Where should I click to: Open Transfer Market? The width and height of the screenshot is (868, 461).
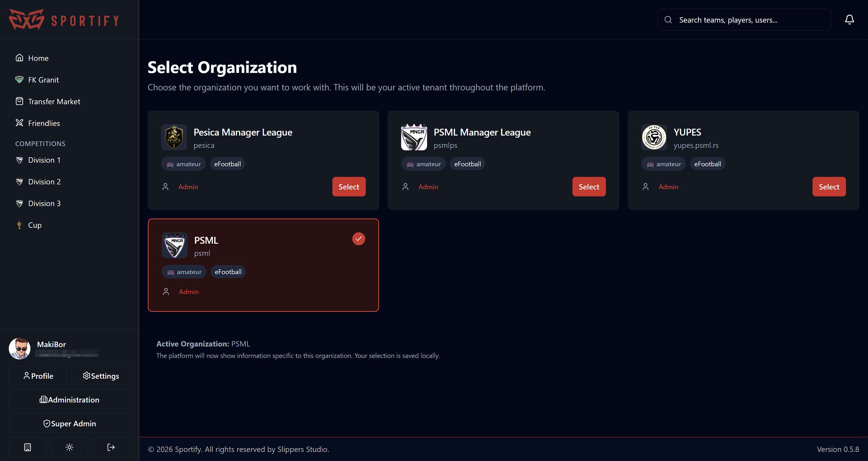[69, 101]
